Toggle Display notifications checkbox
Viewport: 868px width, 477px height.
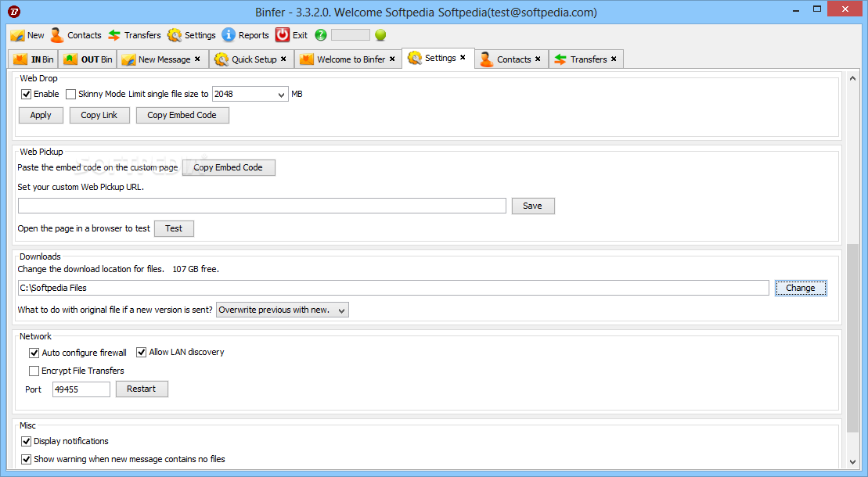click(26, 441)
